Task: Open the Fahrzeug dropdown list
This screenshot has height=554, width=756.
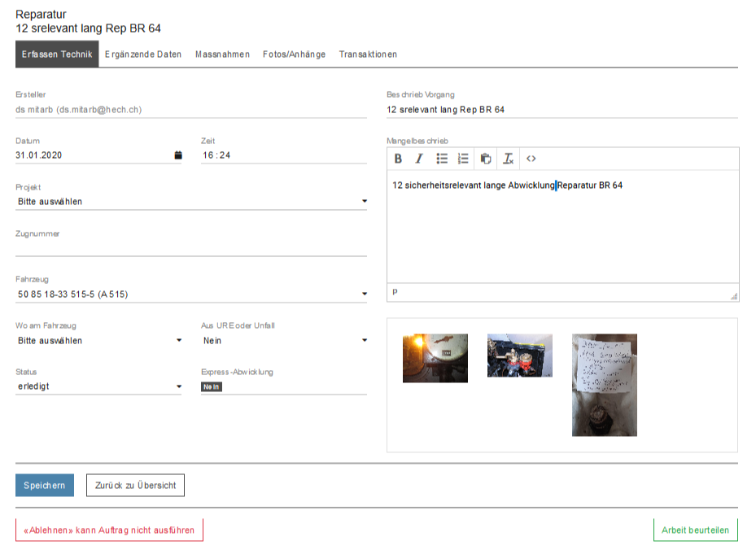Action: pos(191,294)
